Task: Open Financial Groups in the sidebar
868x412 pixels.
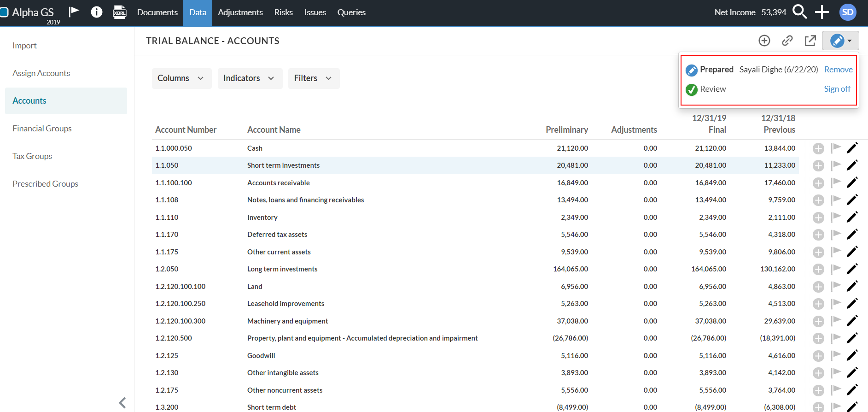Action: click(42, 129)
